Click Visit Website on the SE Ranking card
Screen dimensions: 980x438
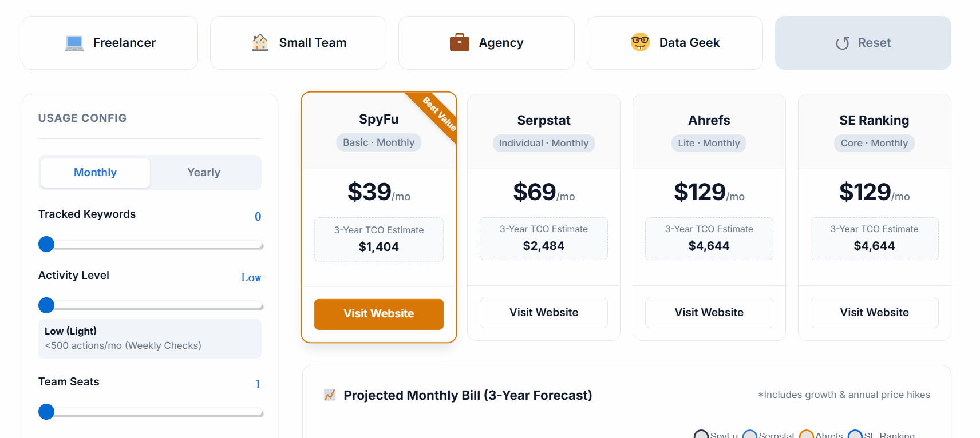point(874,313)
